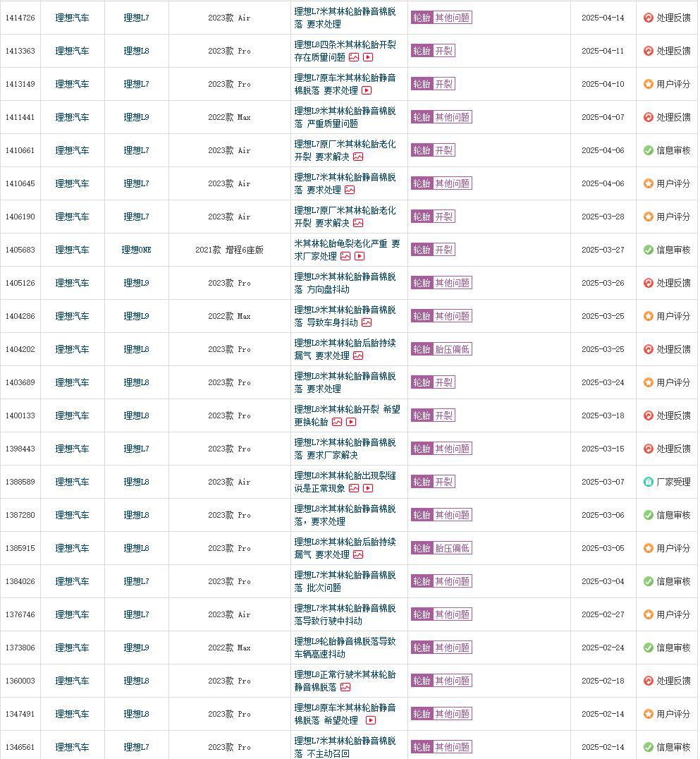The image size is (700, 759).
Task: Select complaint number 1400133 cell
Action: 20,415
